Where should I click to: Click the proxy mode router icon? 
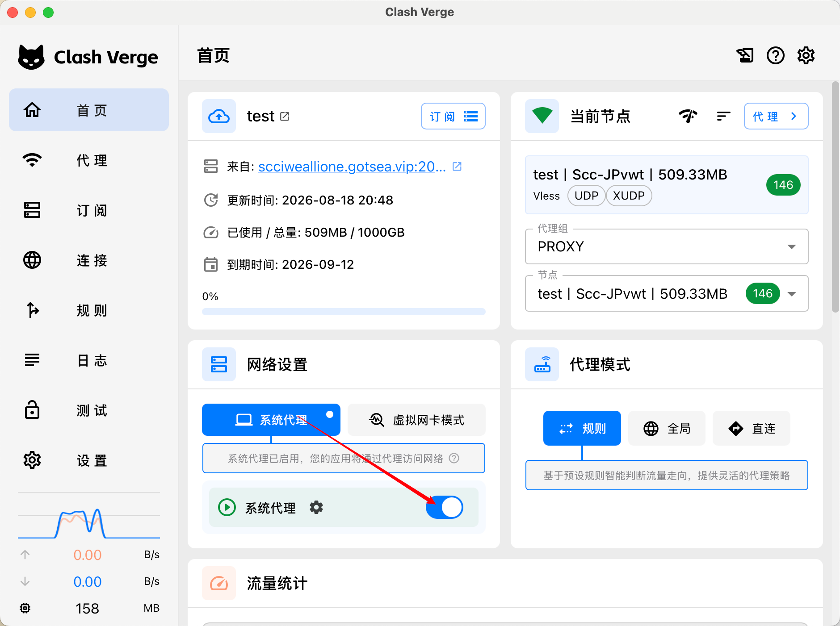[x=542, y=364]
